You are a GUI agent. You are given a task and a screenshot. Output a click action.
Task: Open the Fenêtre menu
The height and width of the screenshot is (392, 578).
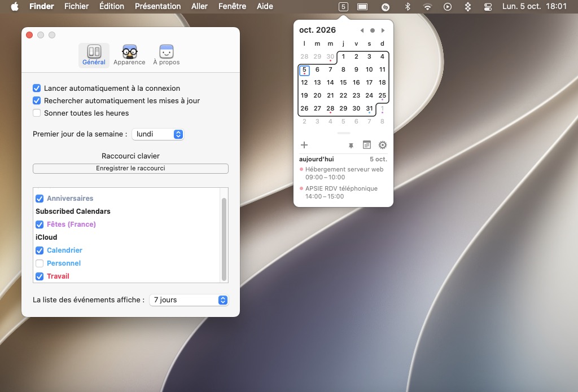pyautogui.click(x=232, y=6)
